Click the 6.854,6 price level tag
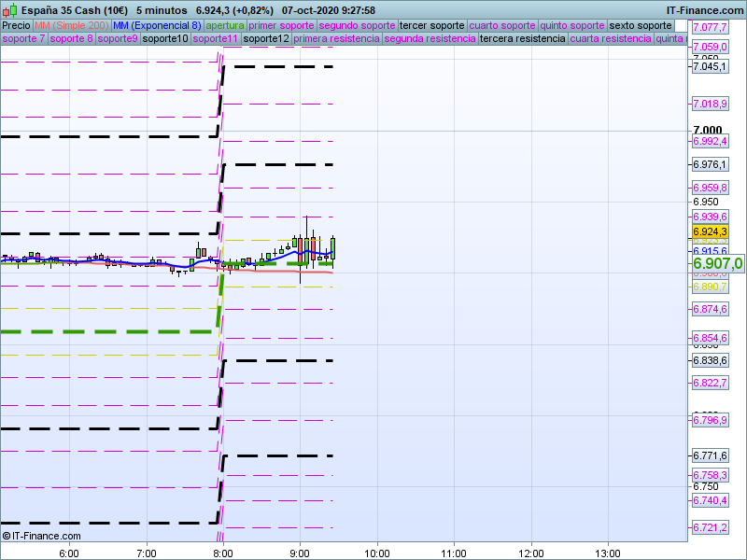747x560 pixels. [x=710, y=338]
